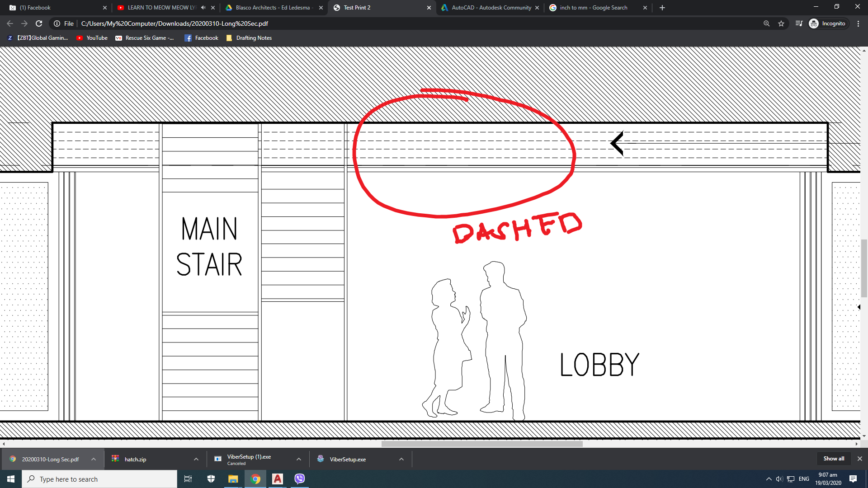Open the zoom magnifier in the address bar
The height and width of the screenshot is (488, 868).
tap(766, 23)
